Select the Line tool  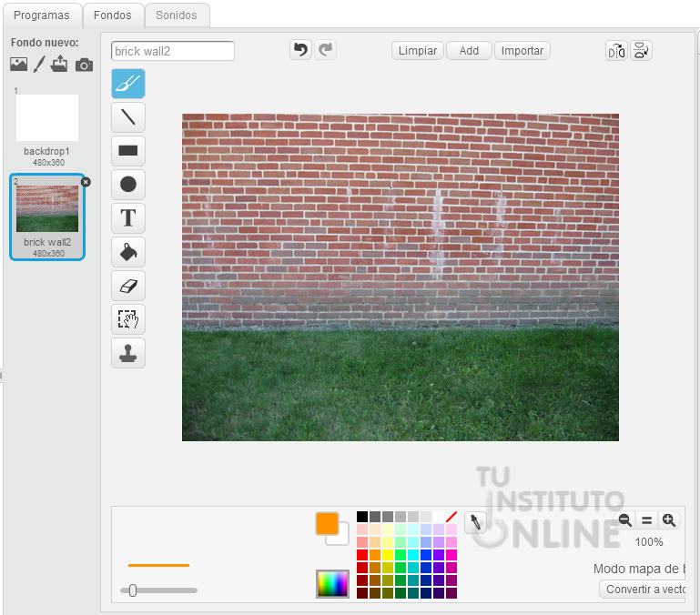[128, 117]
